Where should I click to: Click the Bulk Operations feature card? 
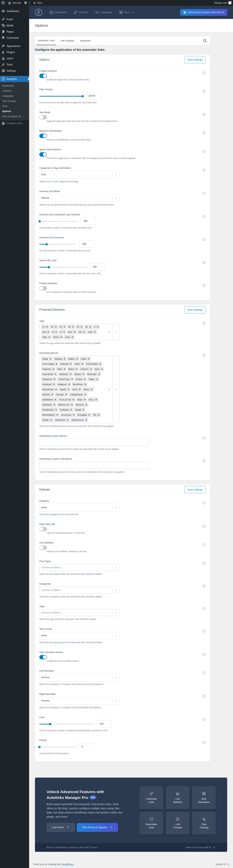click(x=204, y=798)
